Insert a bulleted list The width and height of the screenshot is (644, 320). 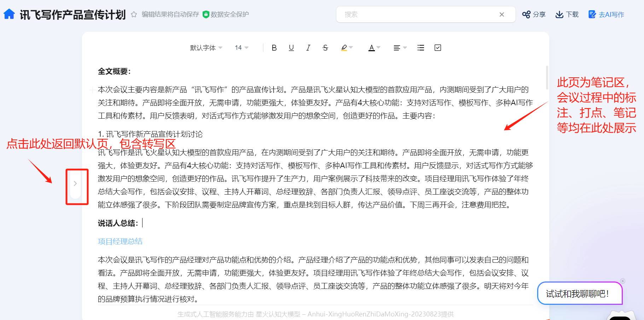click(421, 48)
